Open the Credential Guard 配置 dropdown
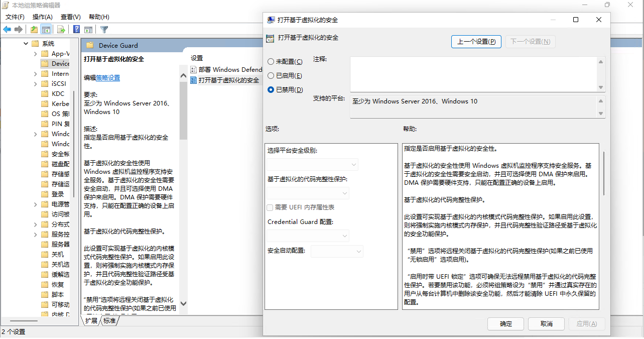The width and height of the screenshot is (644, 339). (x=308, y=236)
